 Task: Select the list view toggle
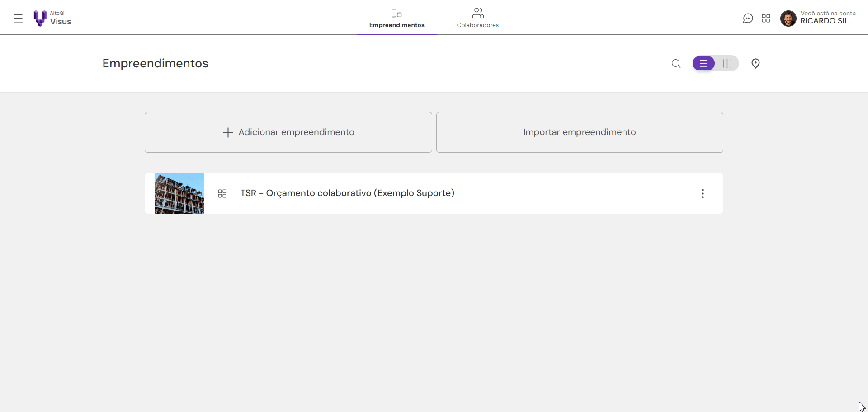703,64
